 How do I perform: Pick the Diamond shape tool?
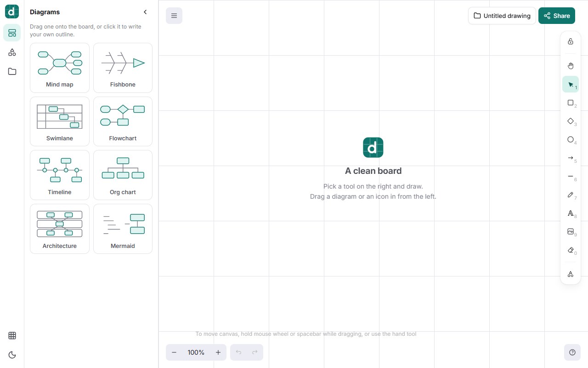click(x=571, y=121)
